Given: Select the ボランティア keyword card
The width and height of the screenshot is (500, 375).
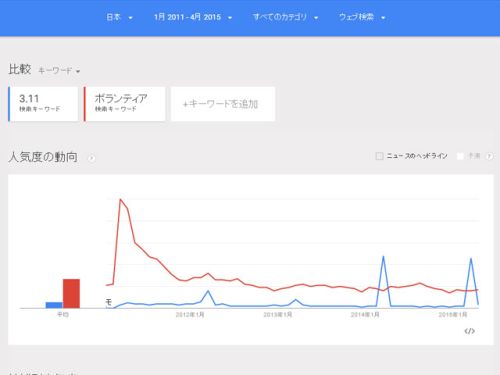Looking at the screenshot, I should coord(125,104).
